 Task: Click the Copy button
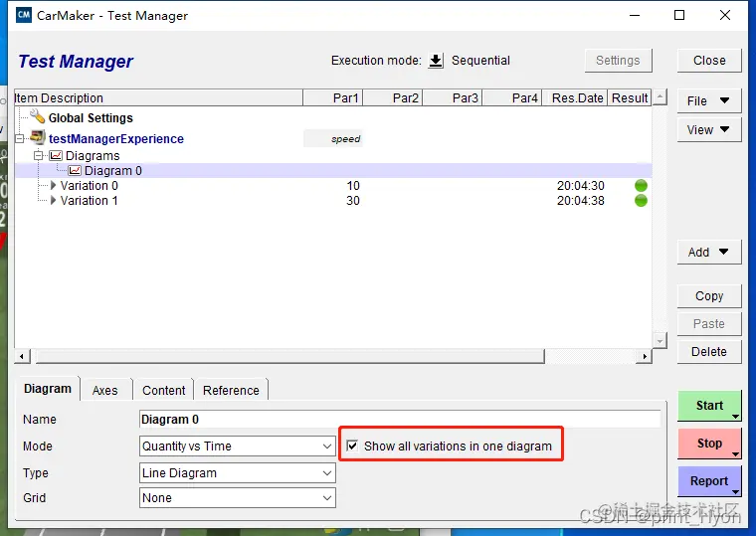(x=709, y=296)
